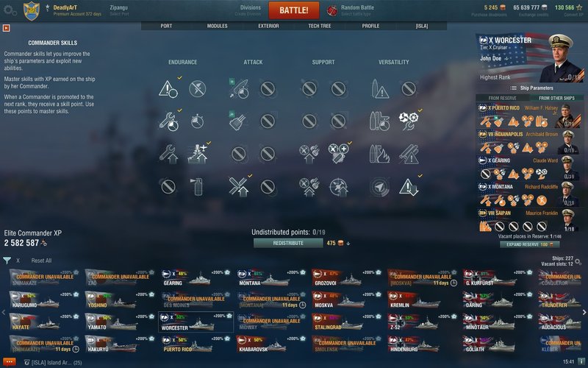Select the Puerto Rico ship thumbnail

[x=196, y=344]
